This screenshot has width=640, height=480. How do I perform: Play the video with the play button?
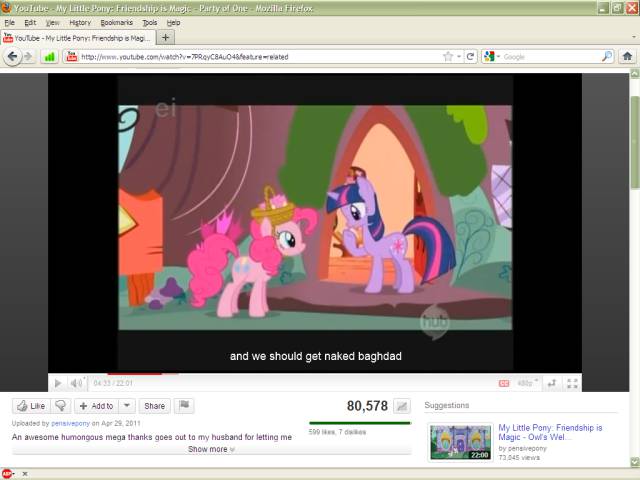pos(58,383)
